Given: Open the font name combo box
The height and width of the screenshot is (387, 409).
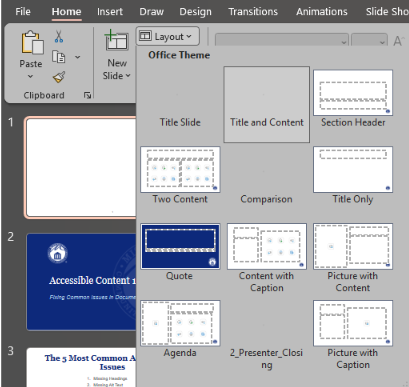Looking at the screenshot, I should point(282,41).
